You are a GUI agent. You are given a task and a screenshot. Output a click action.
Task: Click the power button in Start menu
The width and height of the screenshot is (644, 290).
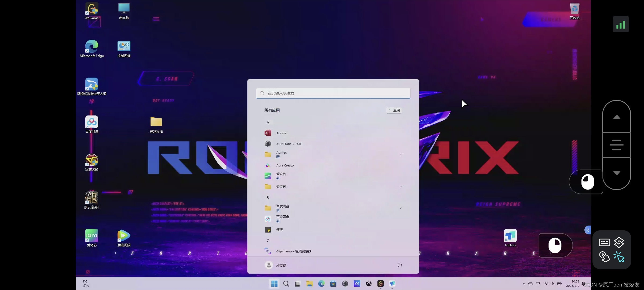[x=400, y=265]
